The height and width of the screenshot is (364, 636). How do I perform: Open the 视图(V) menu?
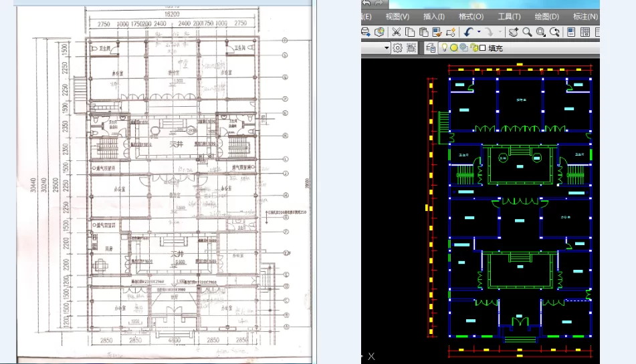coord(397,17)
